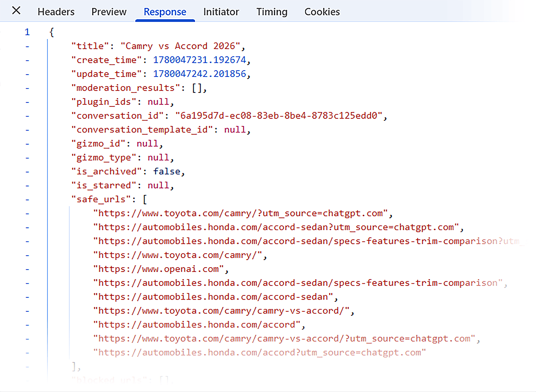Click the "title" key text
The image size is (536, 392).
click(x=90, y=46)
